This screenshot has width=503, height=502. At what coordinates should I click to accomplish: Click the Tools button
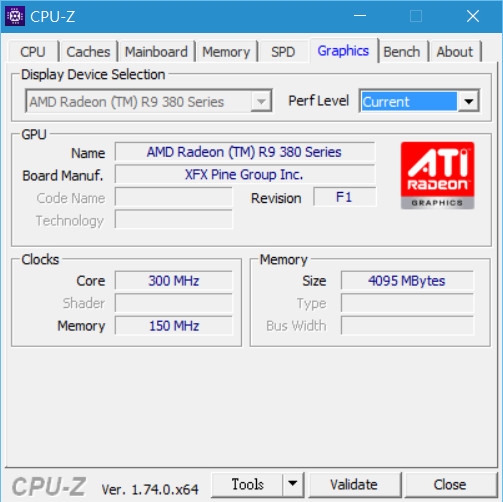[247, 484]
